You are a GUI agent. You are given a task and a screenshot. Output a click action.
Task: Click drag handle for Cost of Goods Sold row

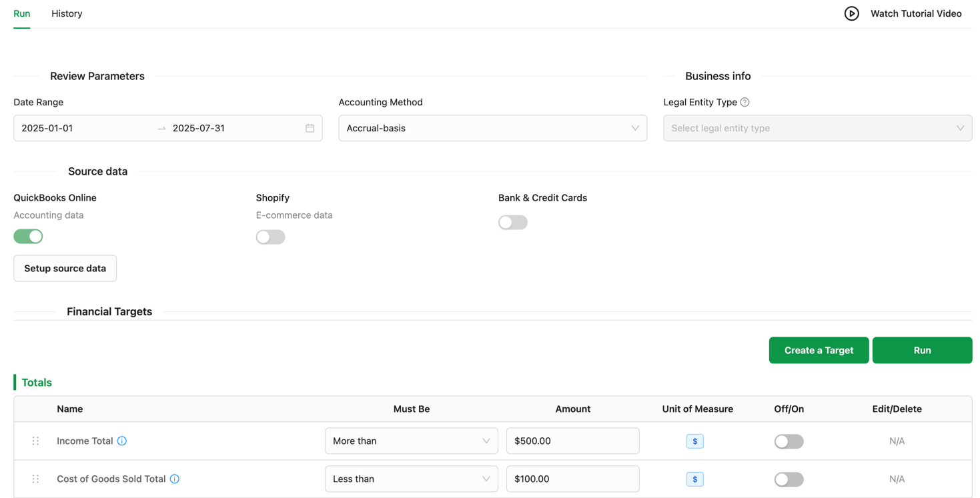(36, 479)
